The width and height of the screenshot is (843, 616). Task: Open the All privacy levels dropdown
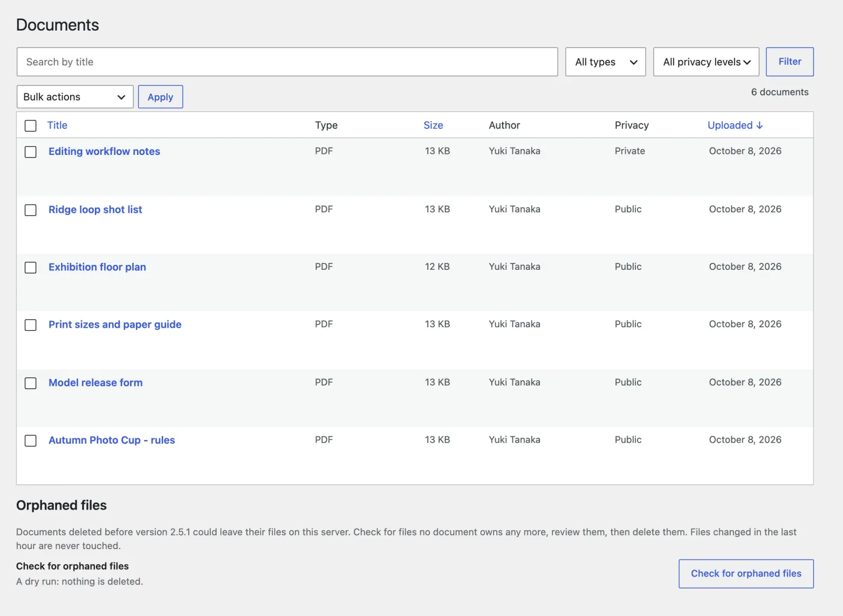click(x=706, y=62)
